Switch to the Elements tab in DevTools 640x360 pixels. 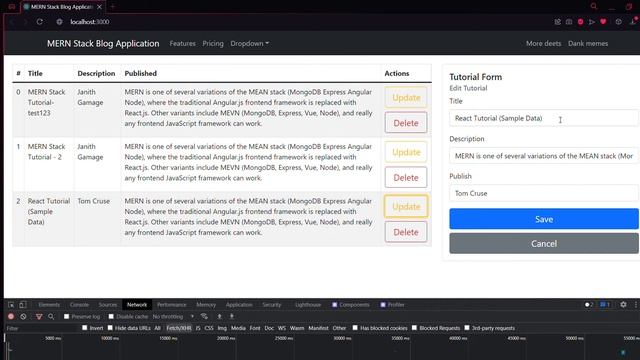point(49,304)
